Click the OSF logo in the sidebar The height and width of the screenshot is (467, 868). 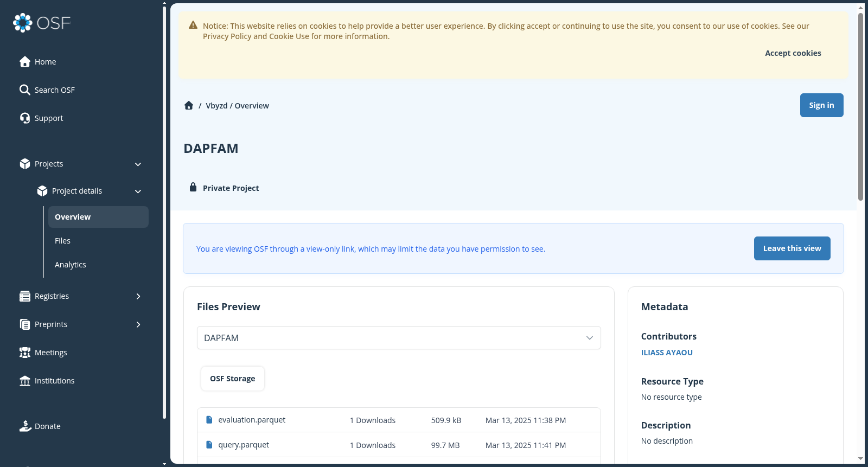(42, 23)
